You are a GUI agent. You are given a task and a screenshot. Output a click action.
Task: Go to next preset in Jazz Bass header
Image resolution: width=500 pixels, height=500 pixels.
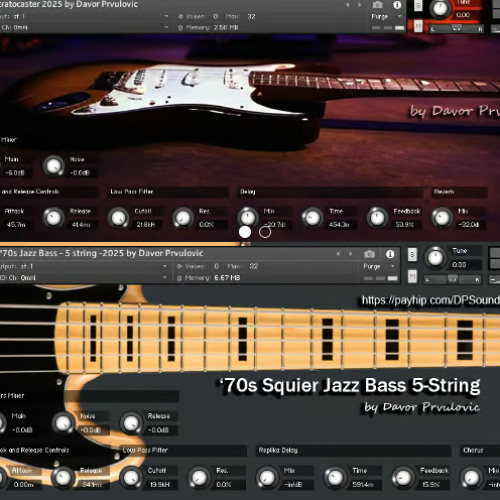click(x=350, y=254)
